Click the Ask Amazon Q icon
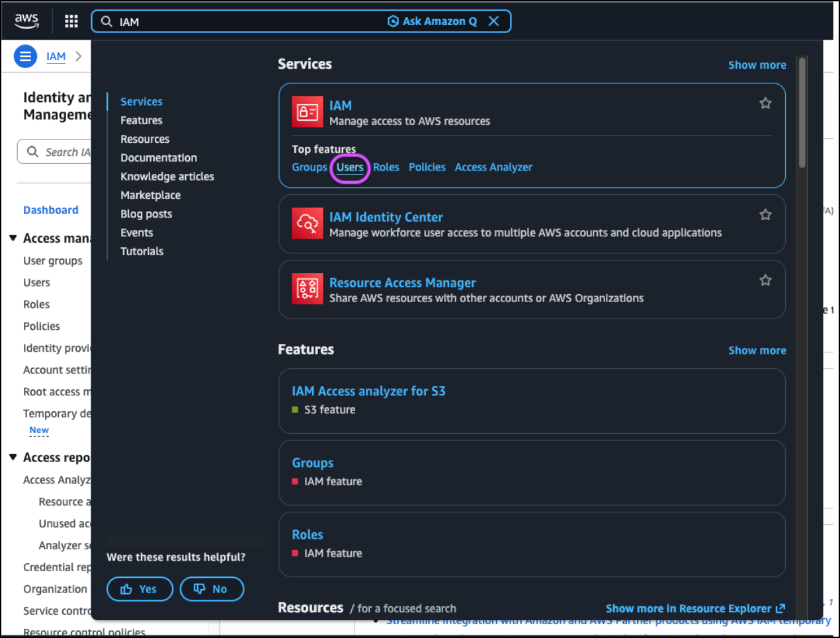 [393, 21]
